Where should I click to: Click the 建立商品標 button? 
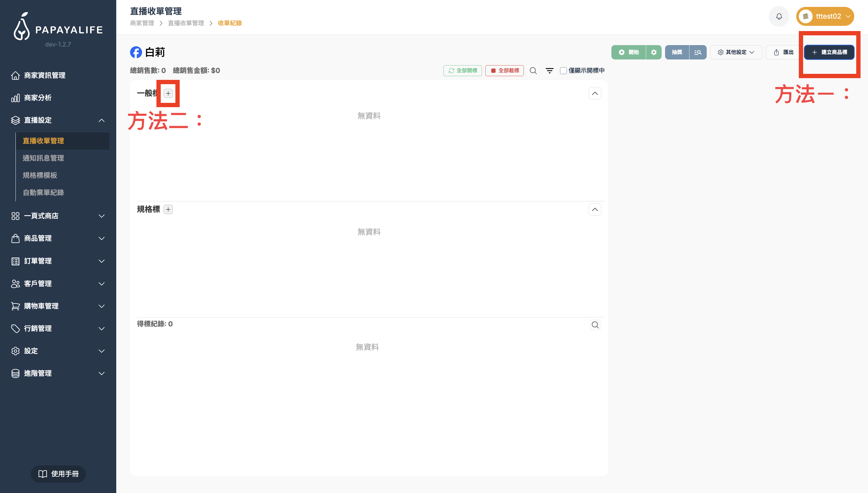[x=829, y=52]
